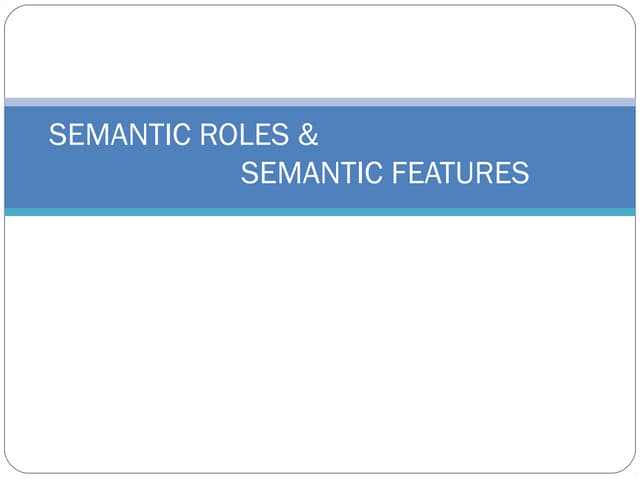The image size is (640, 480).
Task: Click the "SEMANTIC ROLES &" title line
Action: [x=183, y=136]
